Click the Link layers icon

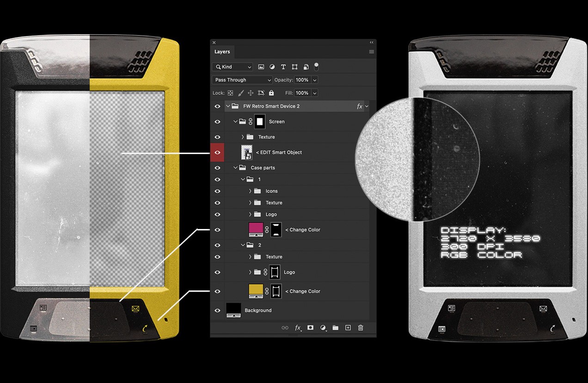[x=285, y=327]
